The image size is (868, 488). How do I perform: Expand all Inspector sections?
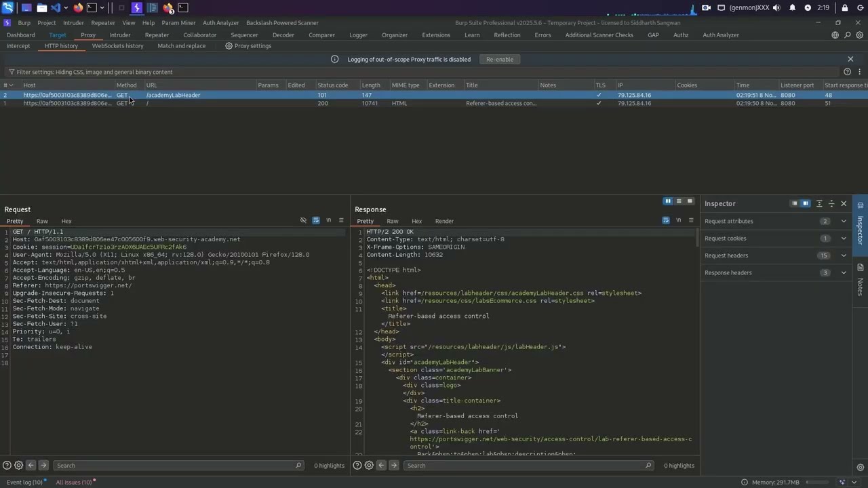819,203
